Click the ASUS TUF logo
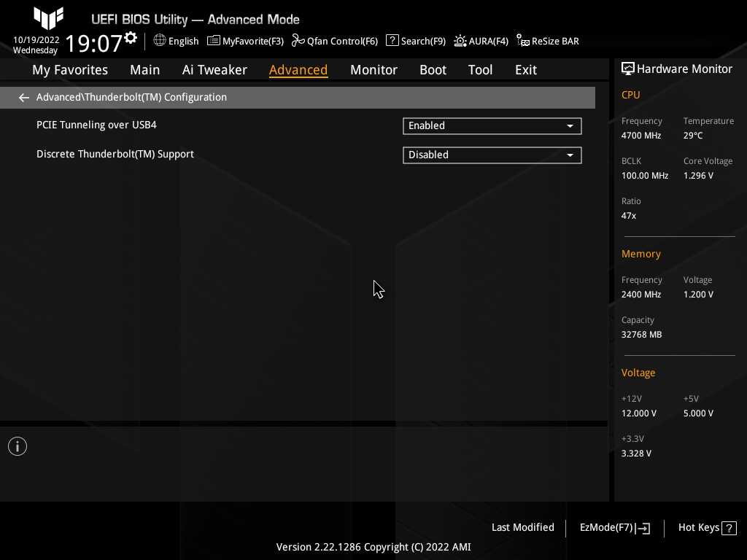747x560 pixels. (48, 18)
